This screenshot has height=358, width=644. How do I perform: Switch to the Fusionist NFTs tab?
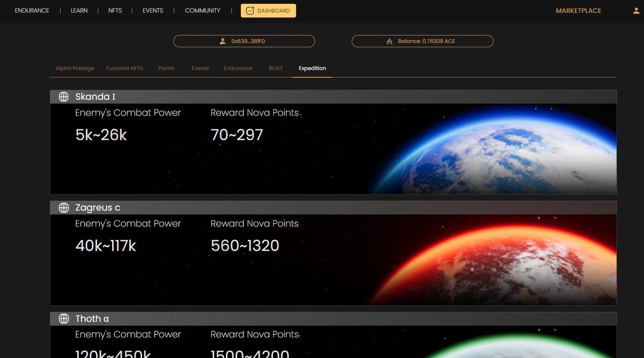(x=125, y=68)
